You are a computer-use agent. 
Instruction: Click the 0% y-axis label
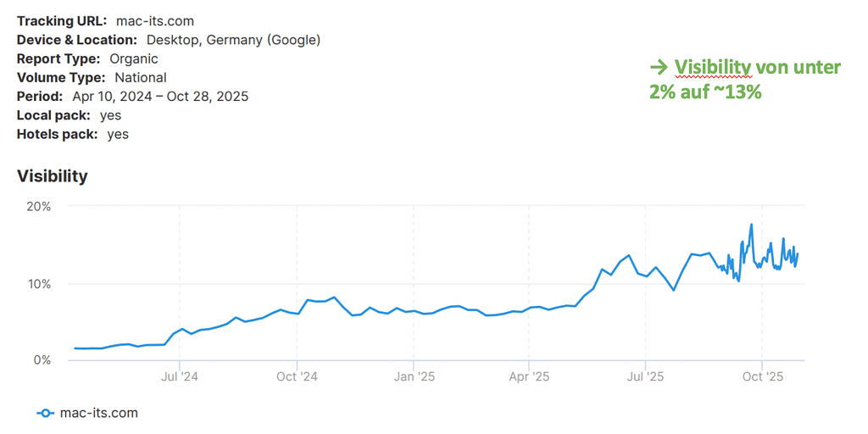pos(43,360)
